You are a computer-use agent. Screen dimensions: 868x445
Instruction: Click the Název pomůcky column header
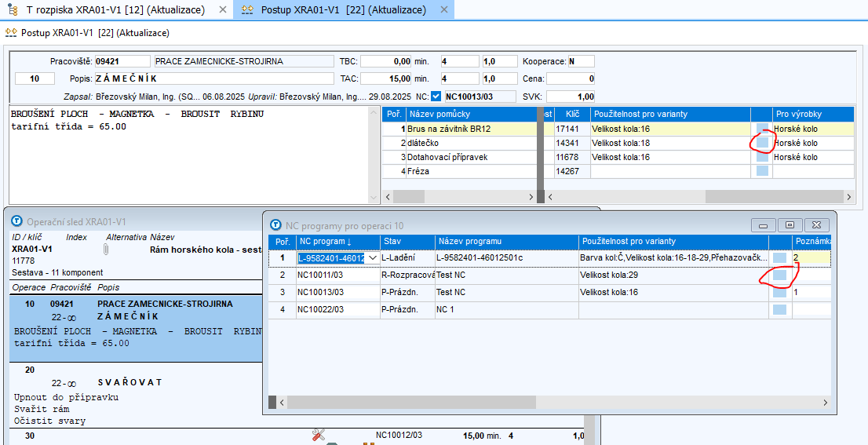471,115
